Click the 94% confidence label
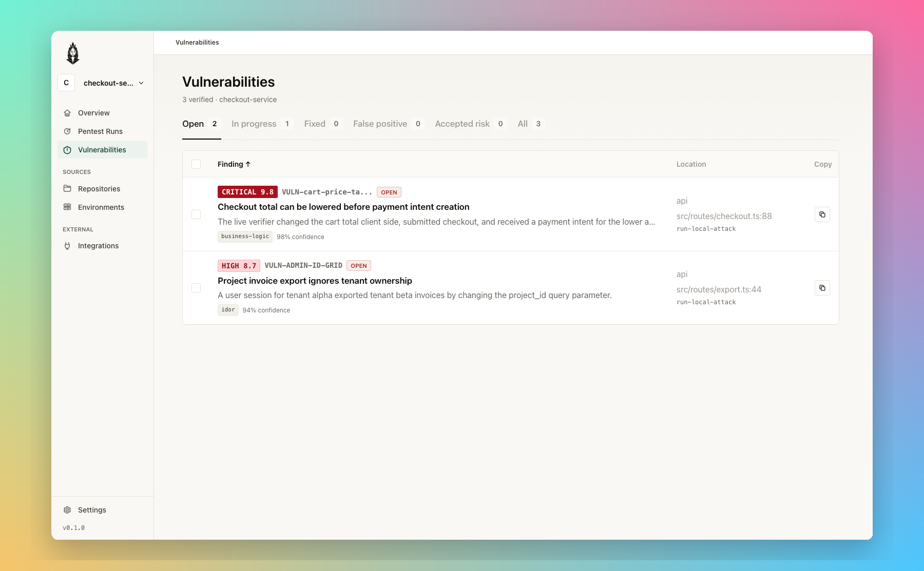 pos(266,310)
